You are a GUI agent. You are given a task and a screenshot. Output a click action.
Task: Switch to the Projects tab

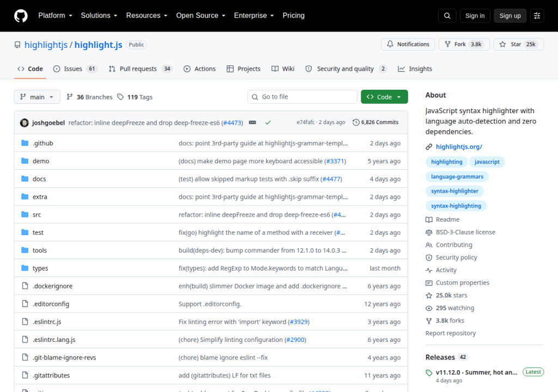pos(244,69)
